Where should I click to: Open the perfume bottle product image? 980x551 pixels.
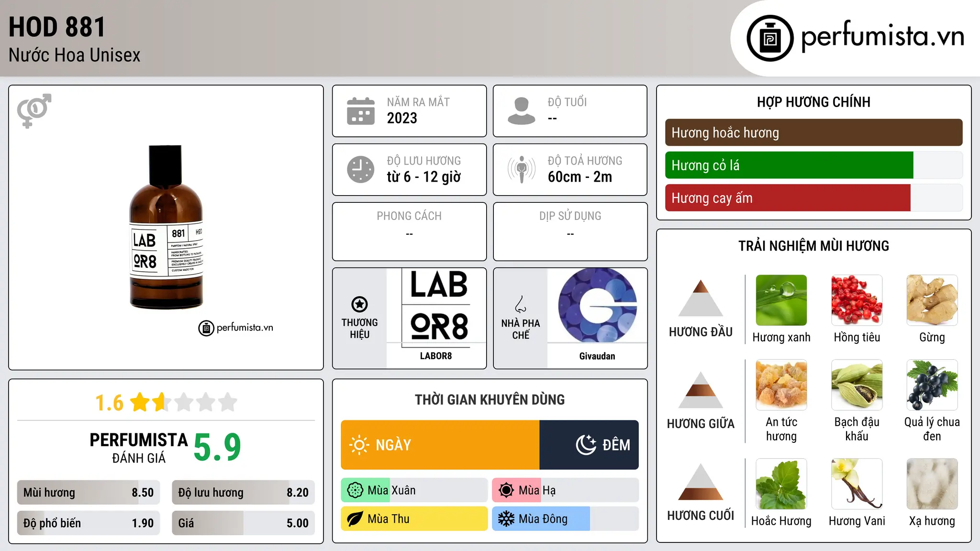point(166,227)
